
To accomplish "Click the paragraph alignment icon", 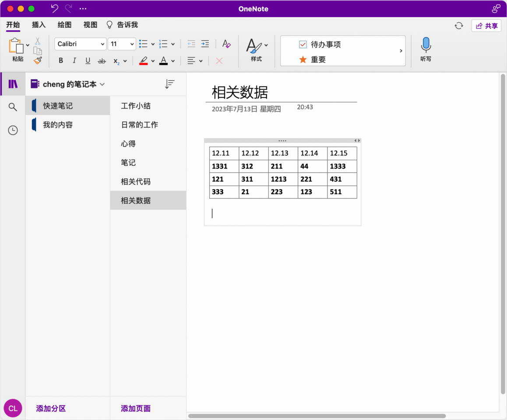I will click(x=191, y=61).
